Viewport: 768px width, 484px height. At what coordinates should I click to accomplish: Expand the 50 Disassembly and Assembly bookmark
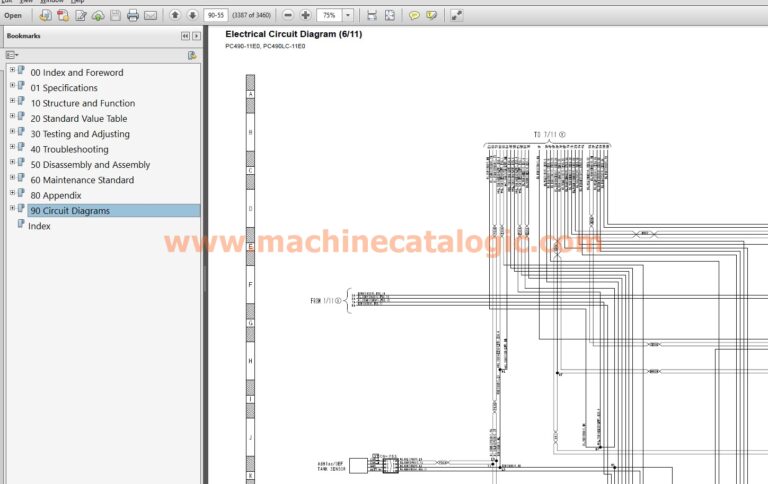[12, 162]
